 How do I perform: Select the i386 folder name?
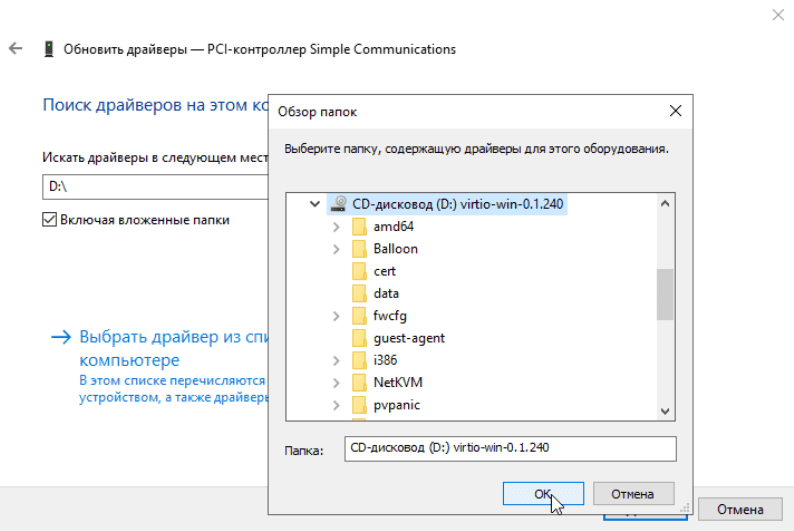pos(385,360)
